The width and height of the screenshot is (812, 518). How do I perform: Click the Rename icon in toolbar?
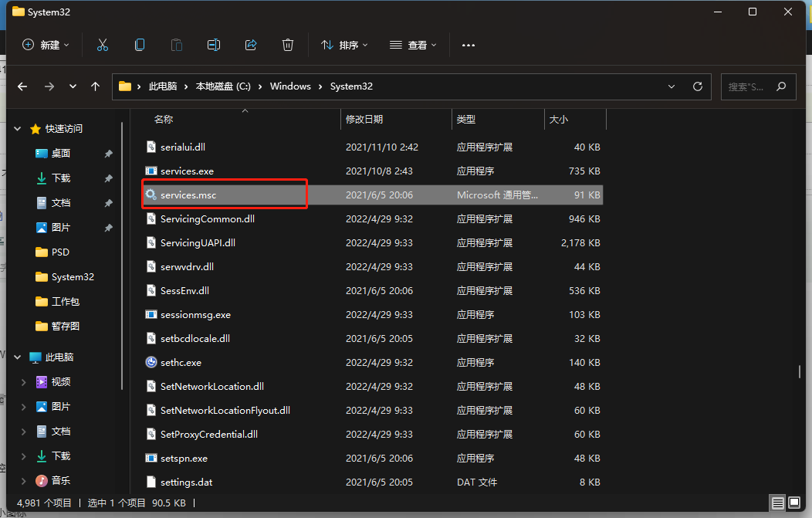pos(214,45)
